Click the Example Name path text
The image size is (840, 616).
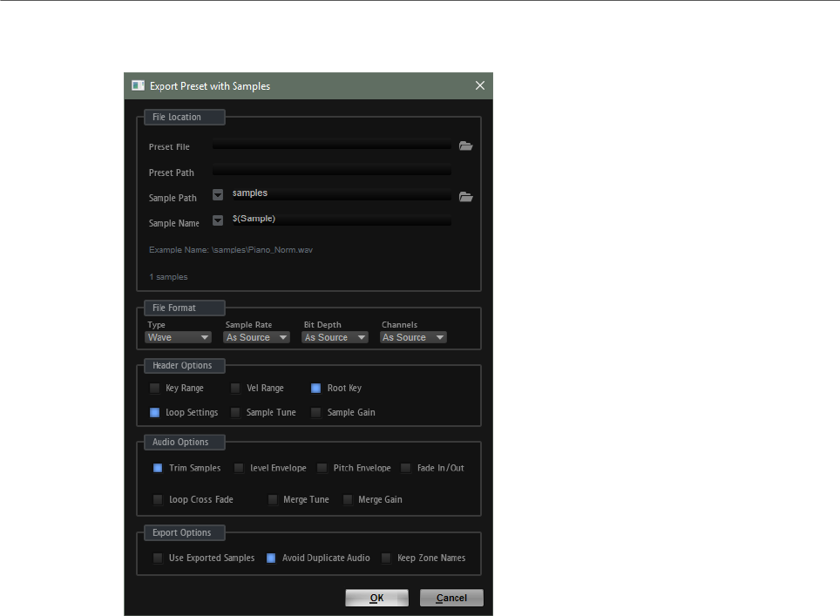231,249
